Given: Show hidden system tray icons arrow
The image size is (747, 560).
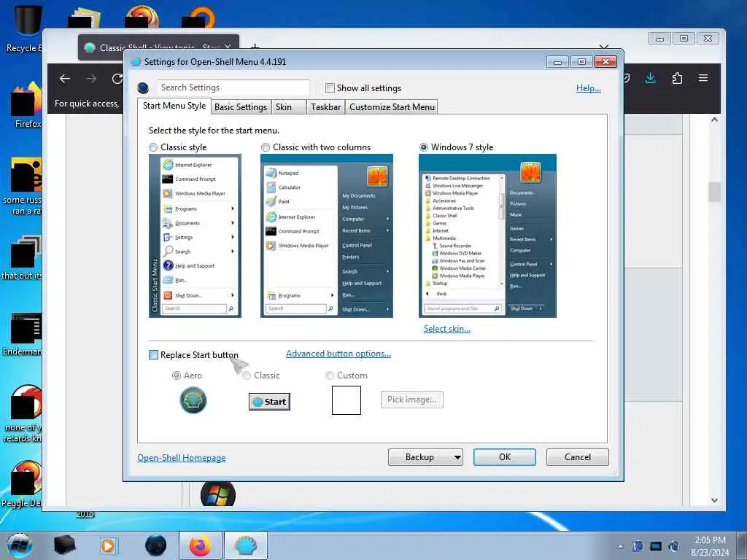Looking at the screenshot, I should coord(620,546).
